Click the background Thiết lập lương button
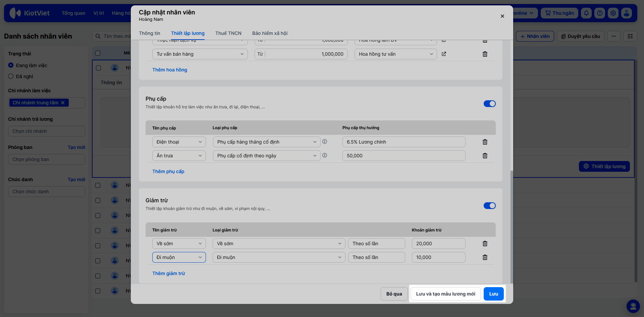644x317 pixels. tap(604, 166)
